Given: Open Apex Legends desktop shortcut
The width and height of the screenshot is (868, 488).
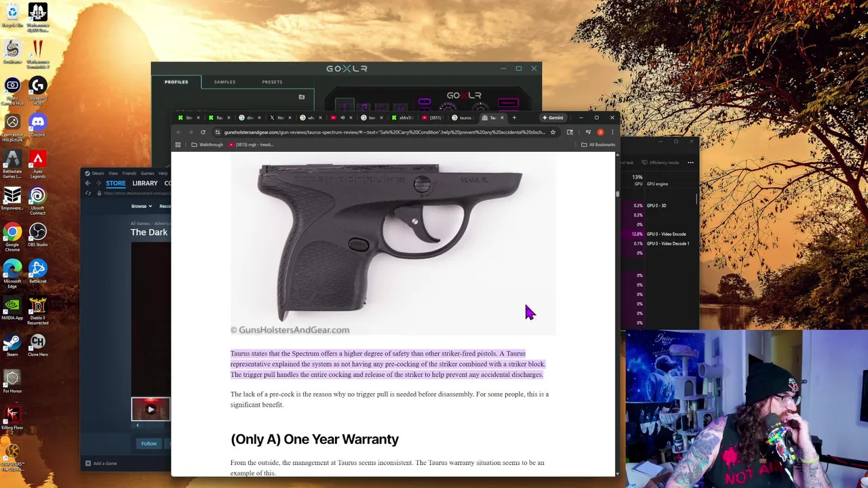Looking at the screenshot, I should click(38, 163).
